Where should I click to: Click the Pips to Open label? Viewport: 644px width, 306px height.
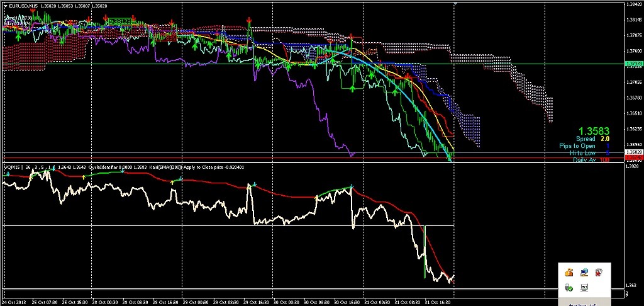pyautogui.click(x=577, y=146)
